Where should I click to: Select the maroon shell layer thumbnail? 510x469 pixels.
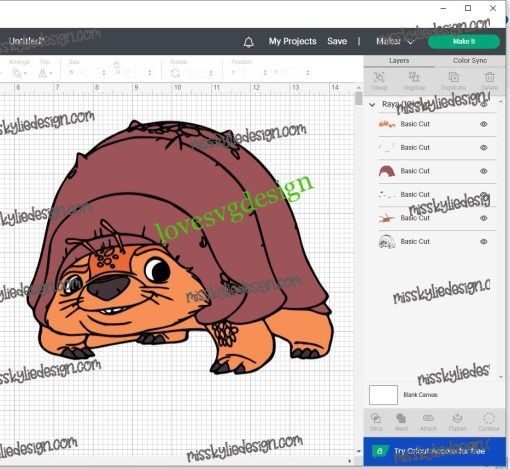[387, 171]
